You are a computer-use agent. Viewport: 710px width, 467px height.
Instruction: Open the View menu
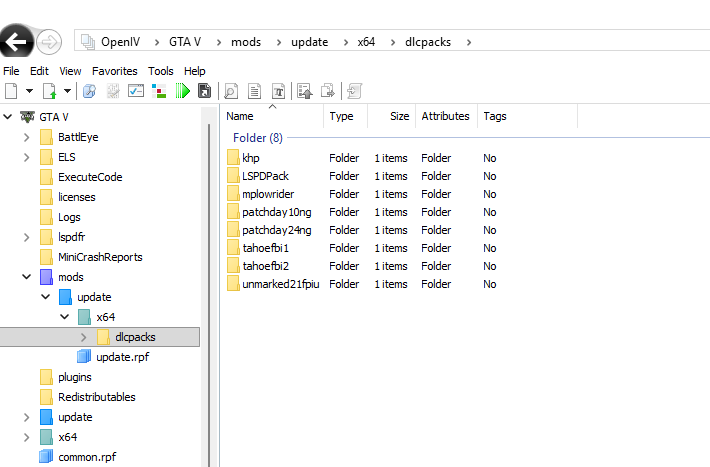point(70,71)
